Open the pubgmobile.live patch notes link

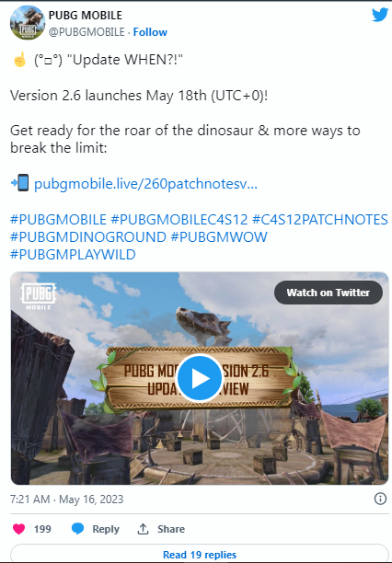(145, 184)
